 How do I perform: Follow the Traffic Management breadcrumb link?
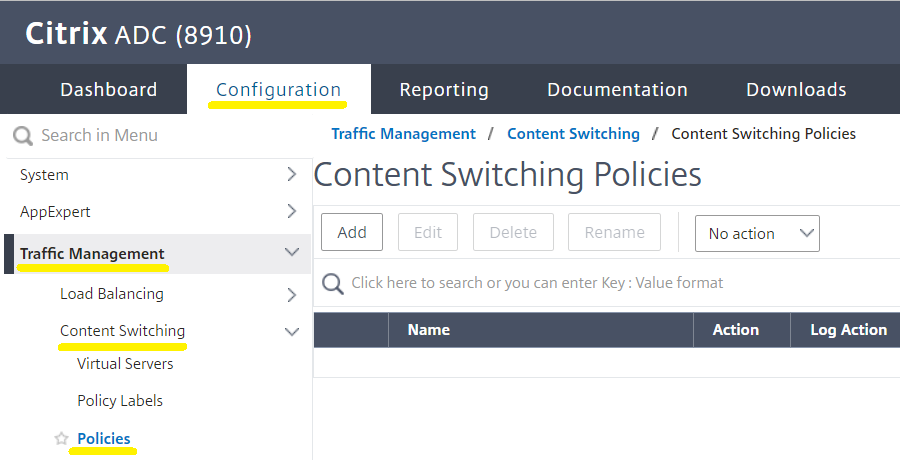[404, 134]
